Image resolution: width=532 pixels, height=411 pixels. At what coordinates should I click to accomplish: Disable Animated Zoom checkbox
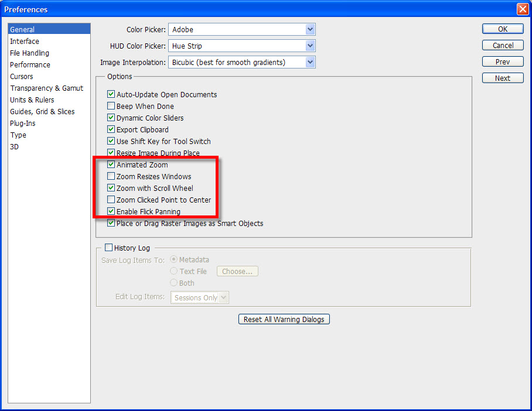111,164
